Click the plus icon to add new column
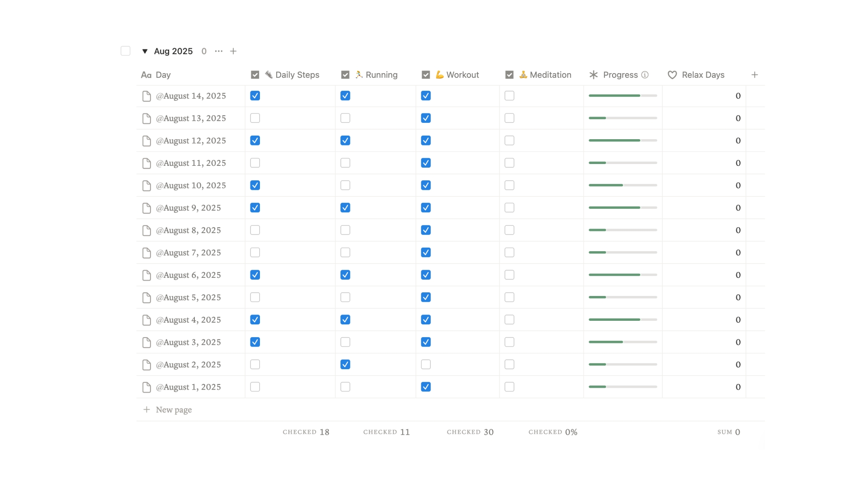This screenshot has width=868, height=488. tap(755, 75)
